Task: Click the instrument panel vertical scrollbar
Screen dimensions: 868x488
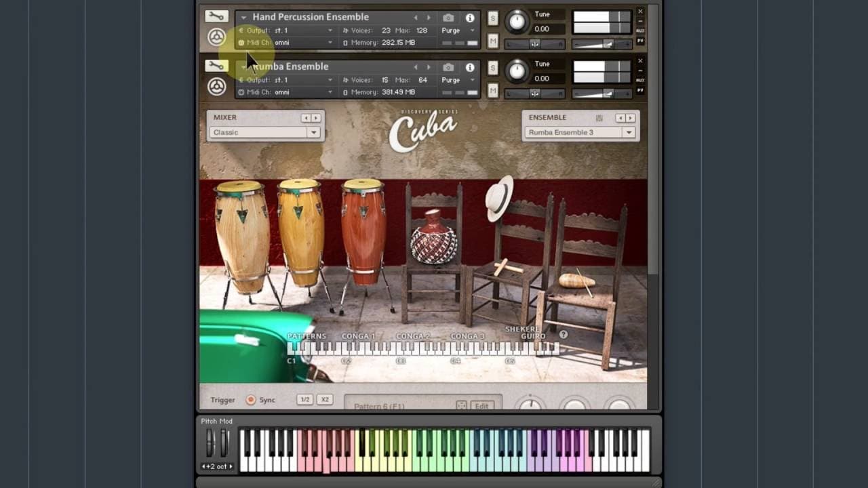Action: (x=652, y=190)
